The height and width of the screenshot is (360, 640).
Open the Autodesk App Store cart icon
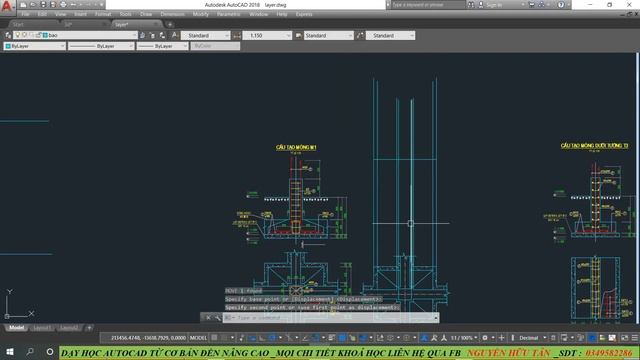click(531, 5)
